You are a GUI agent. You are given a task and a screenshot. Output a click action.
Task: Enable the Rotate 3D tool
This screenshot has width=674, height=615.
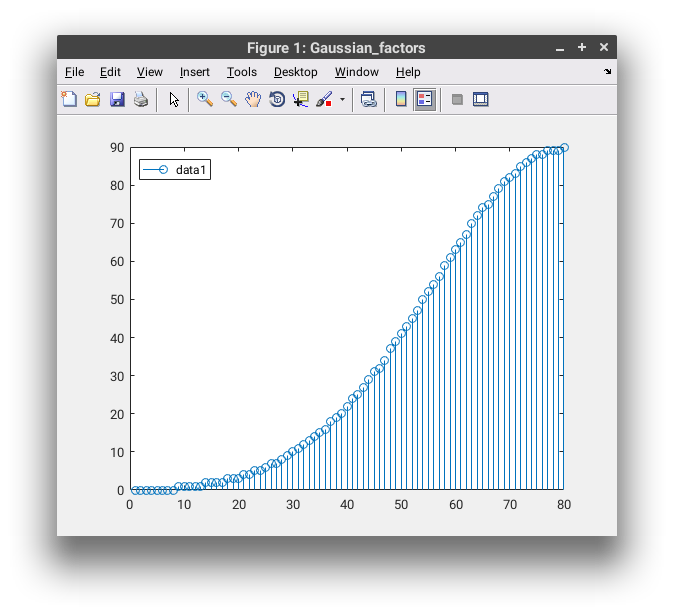(x=277, y=99)
